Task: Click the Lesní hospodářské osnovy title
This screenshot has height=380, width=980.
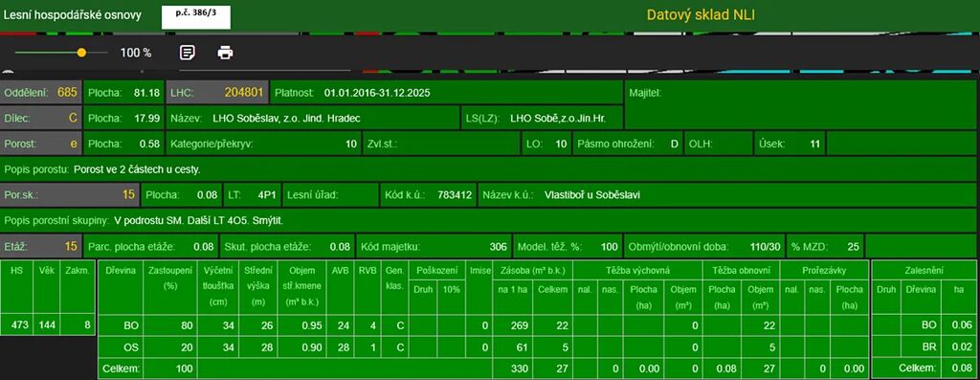Action: [x=73, y=15]
